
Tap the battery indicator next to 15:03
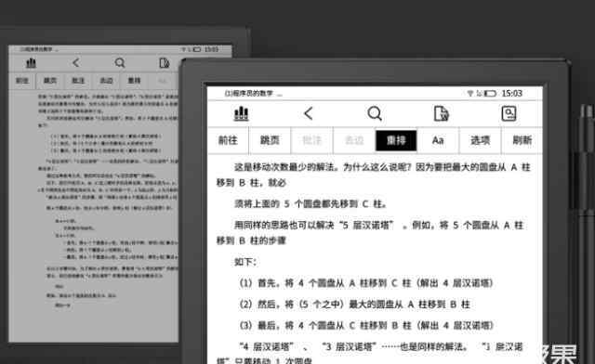490,93
